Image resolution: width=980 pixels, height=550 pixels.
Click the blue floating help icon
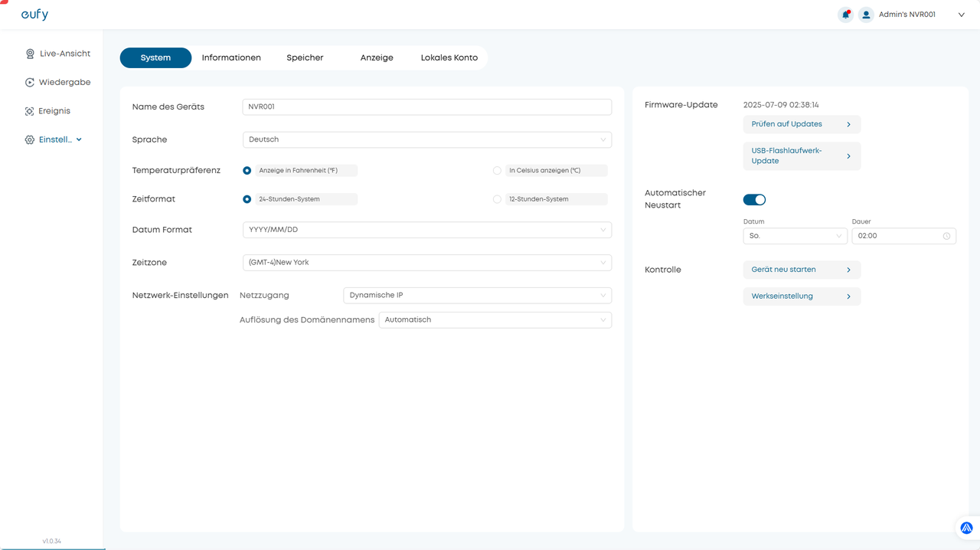click(966, 528)
